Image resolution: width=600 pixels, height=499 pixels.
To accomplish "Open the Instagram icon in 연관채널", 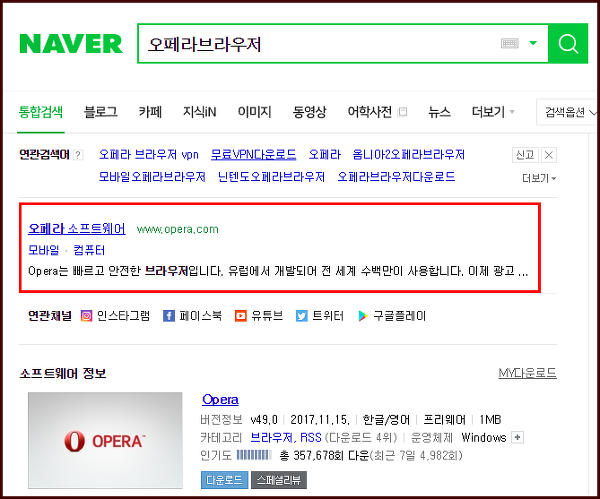I will point(86,316).
